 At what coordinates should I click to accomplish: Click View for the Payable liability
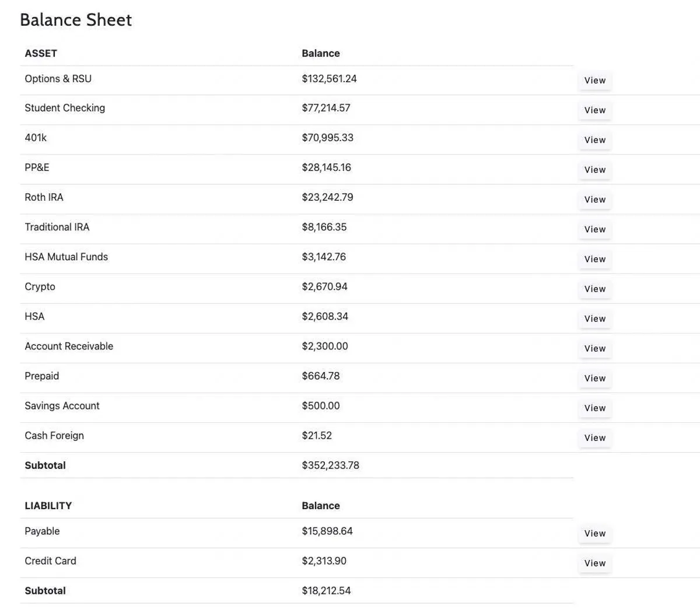click(x=594, y=533)
